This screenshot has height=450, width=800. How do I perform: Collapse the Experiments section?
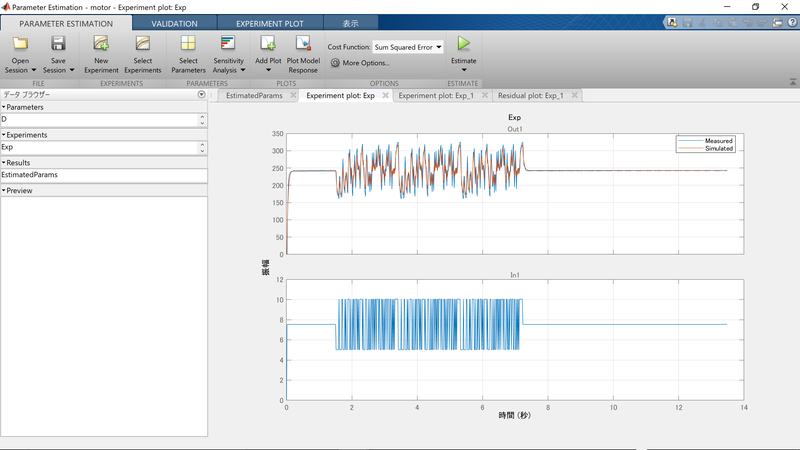tap(4, 134)
